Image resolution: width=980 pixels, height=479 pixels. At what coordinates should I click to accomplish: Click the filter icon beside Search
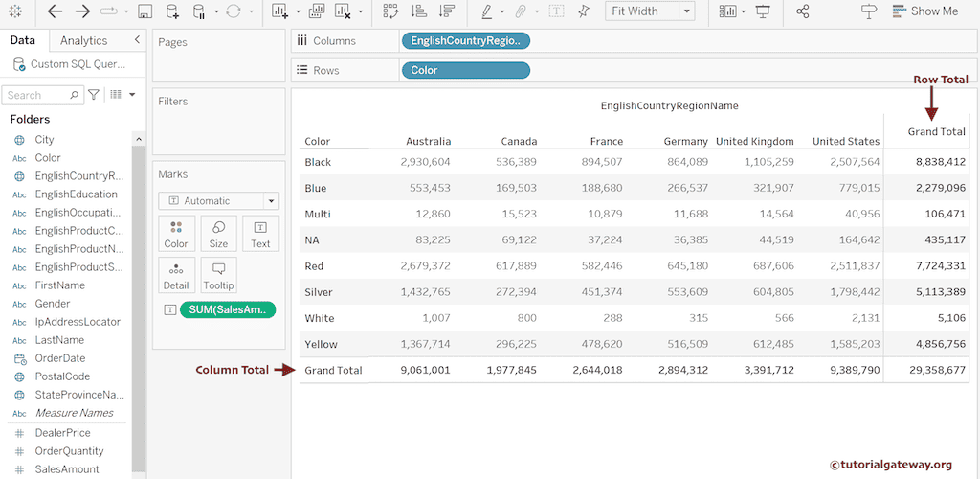click(x=93, y=95)
